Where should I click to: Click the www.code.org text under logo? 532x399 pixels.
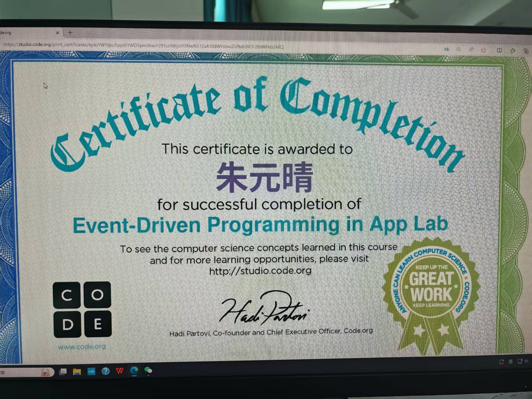click(x=82, y=347)
